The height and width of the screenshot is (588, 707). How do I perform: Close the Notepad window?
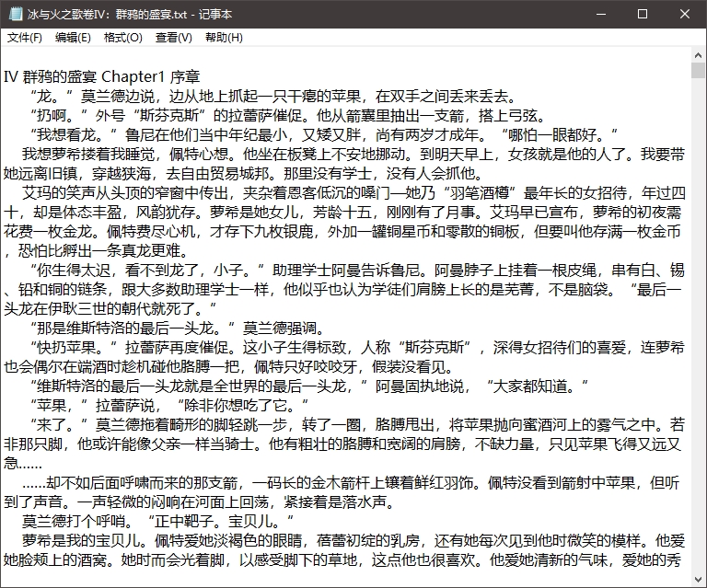coord(684,14)
